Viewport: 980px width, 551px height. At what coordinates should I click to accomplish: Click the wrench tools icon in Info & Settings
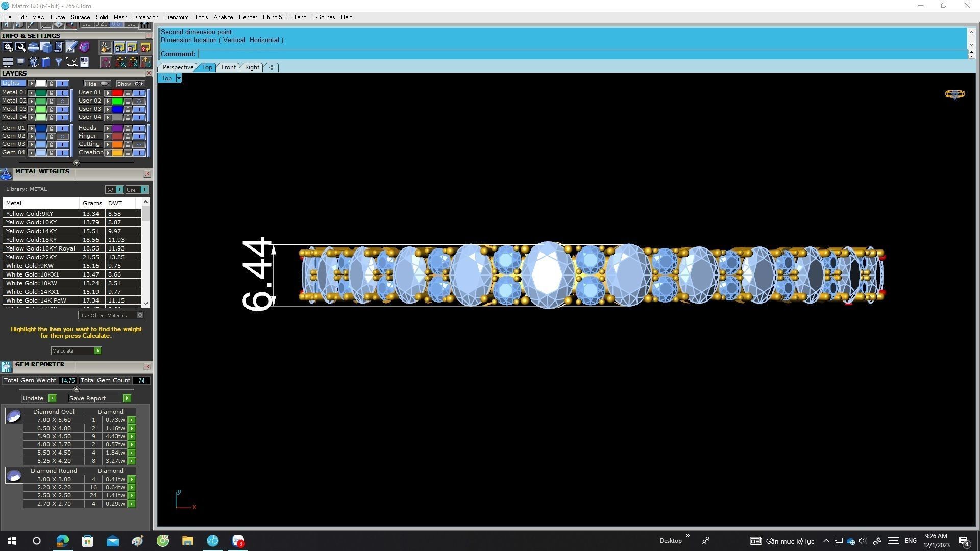tap(20, 47)
